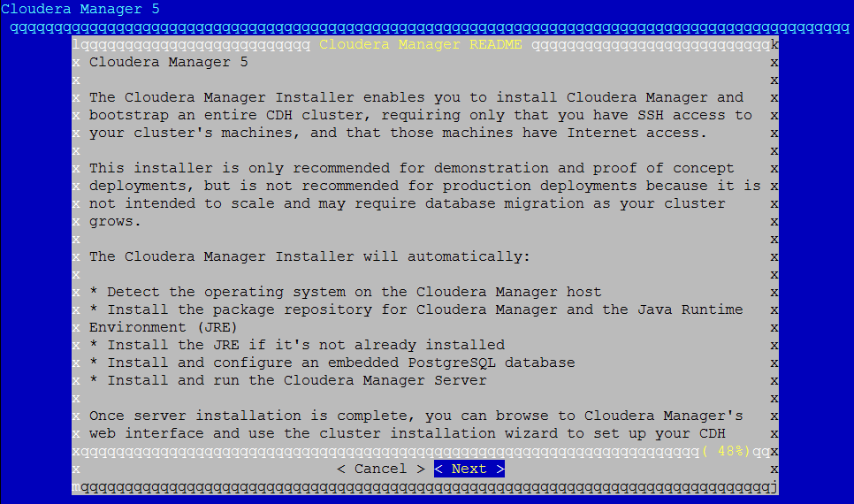Click "The Cloudera Manager Installer will automatically:" line
The image size is (854, 504).
pyautogui.click(x=309, y=256)
